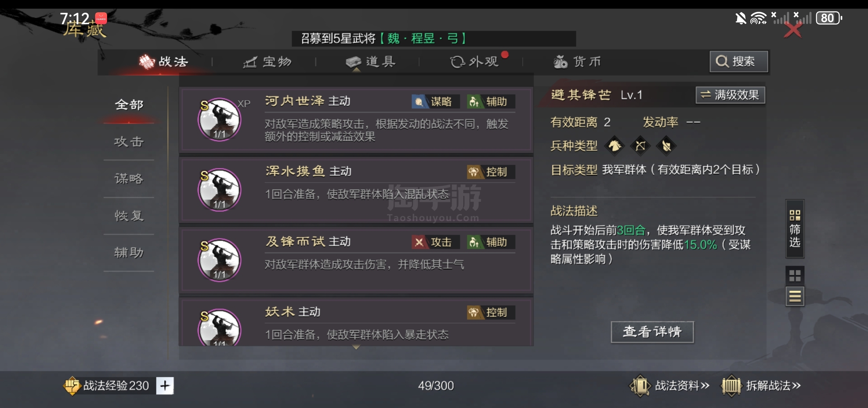Close the 库藏 window with red X
Viewport: 868px width, 408px height.
pyautogui.click(x=793, y=30)
